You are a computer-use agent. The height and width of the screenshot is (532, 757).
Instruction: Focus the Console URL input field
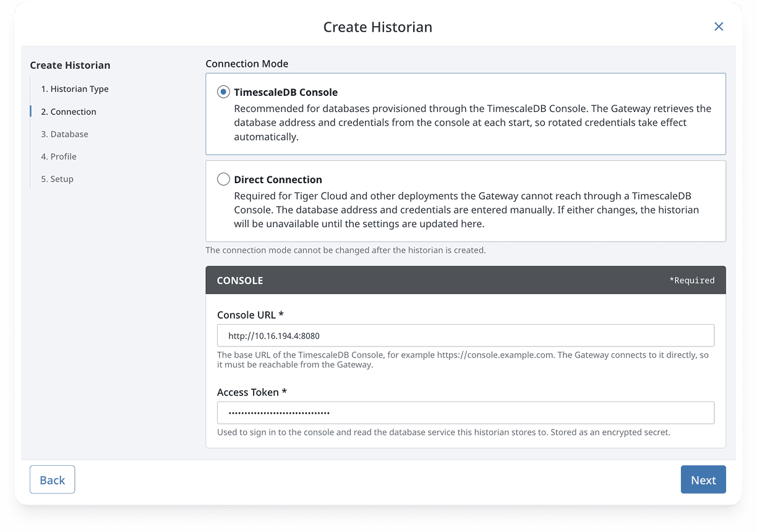point(466,336)
